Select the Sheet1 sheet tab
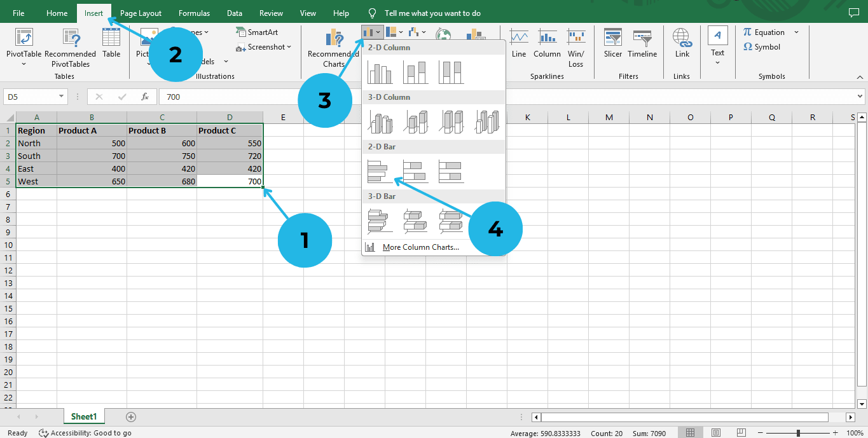Image resolution: width=868 pixels, height=438 pixels. (x=84, y=417)
